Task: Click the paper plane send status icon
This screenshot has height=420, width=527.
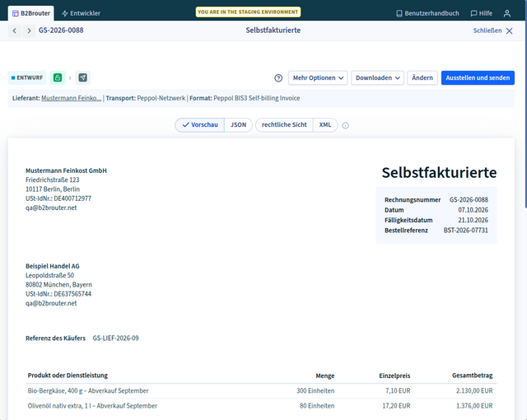Action: [82, 77]
